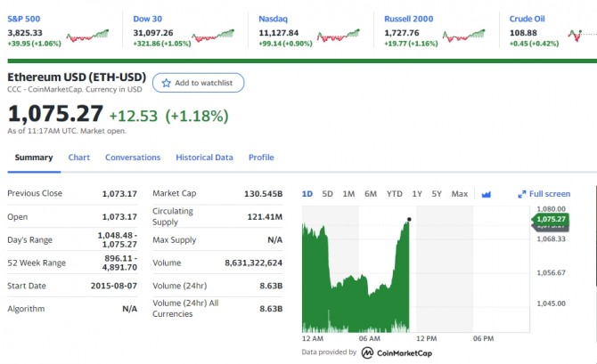Show the Max chart range
597x364 pixels.
pos(460,194)
